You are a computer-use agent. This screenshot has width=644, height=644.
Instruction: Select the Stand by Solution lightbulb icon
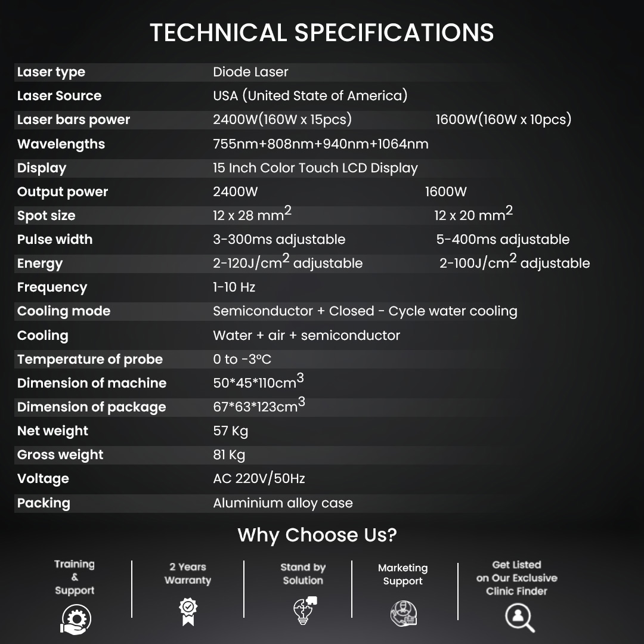point(305,610)
